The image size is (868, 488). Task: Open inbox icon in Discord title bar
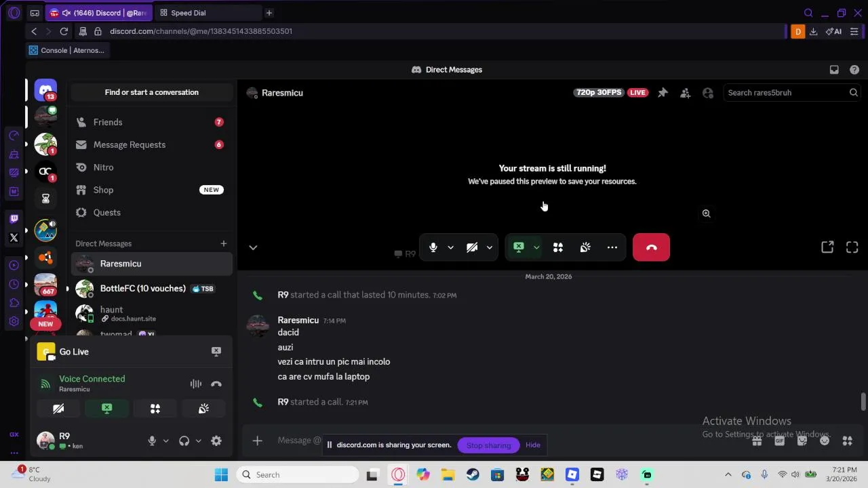tap(834, 70)
